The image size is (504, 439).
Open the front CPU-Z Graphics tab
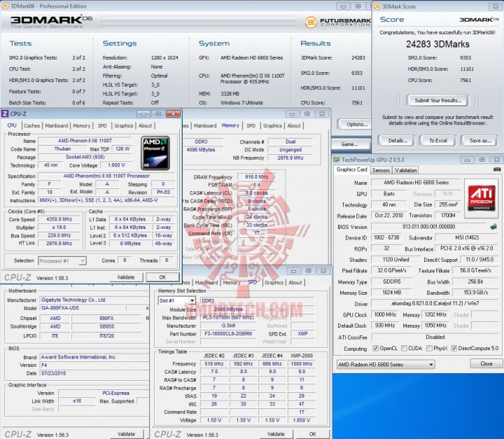point(124,126)
